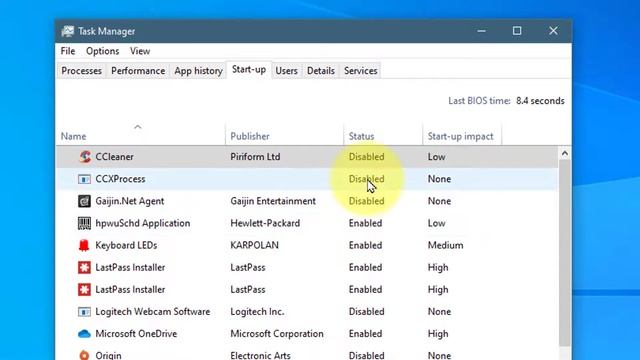Screen dimensions: 640x360
Task: Maximize the Task Manager window
Action: (517, 31)
